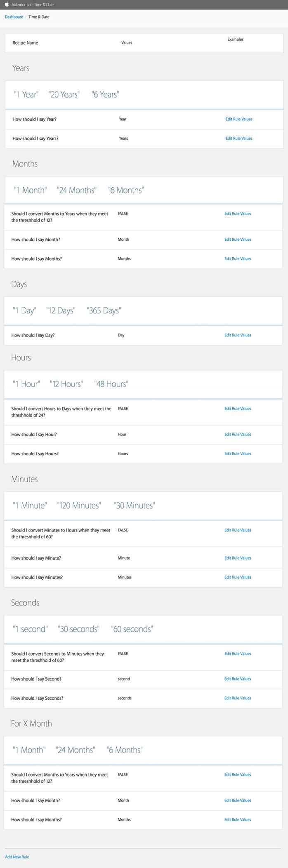Edit the Hours to Days conversion rule values

pos(238,409)
